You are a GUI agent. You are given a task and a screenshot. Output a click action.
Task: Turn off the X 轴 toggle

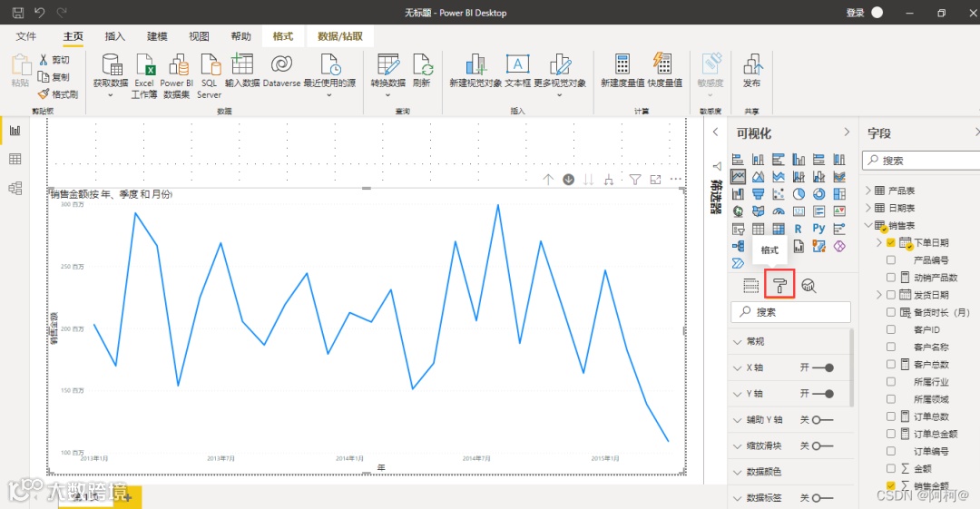click(823, 367)
